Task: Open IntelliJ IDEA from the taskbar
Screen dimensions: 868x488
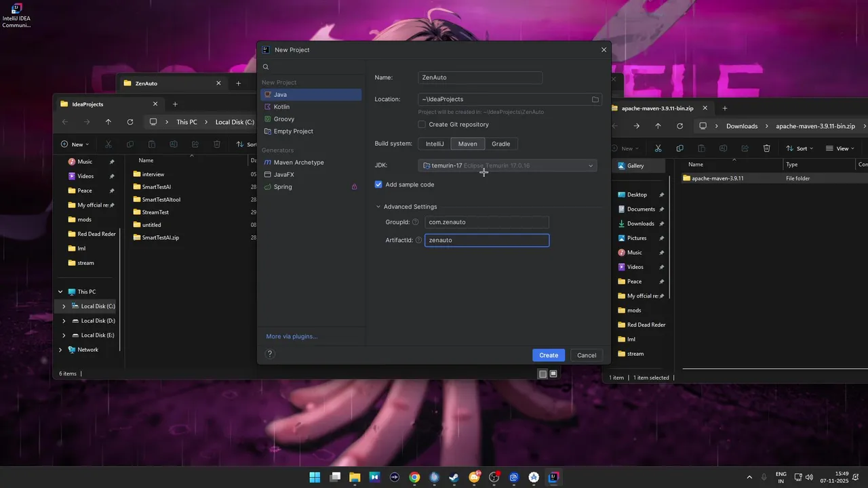Action: (x=553, y=477)
